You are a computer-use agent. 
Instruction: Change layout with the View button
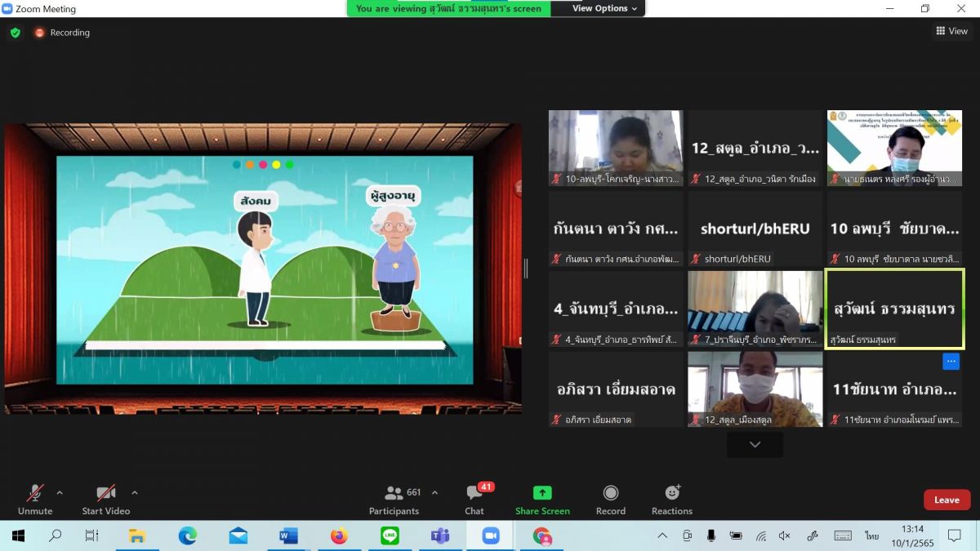tap(951, 31)
